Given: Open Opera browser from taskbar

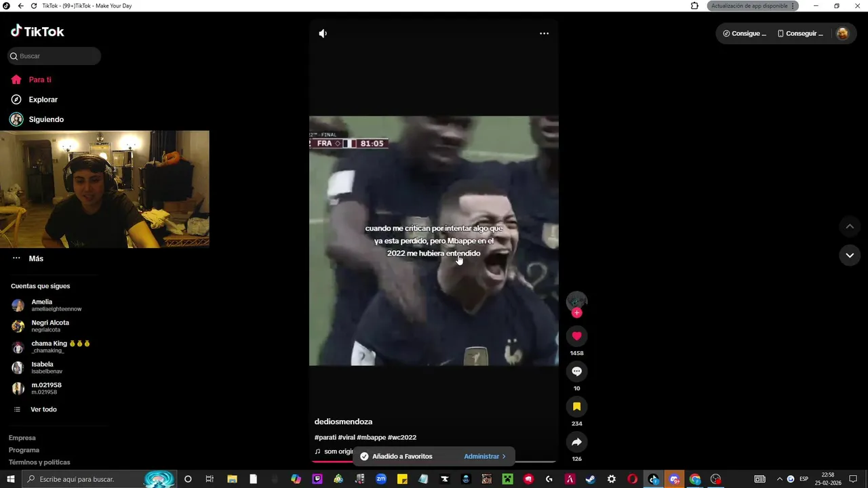Looking at the screenshot, I should (632, 479).
